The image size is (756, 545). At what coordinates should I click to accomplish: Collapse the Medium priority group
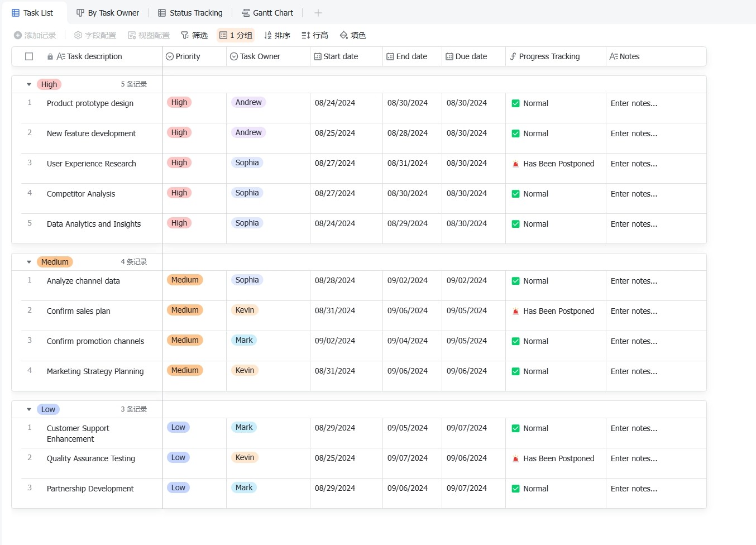point(29,262)
